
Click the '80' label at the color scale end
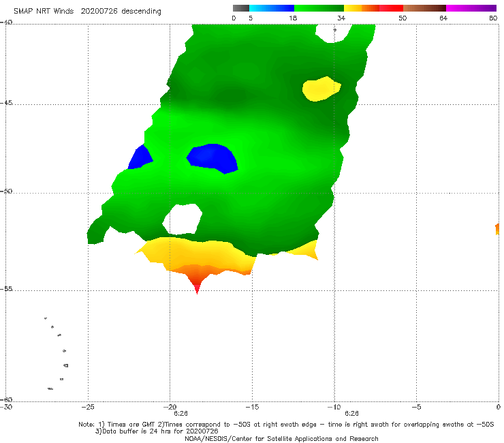pyautogui.click(x=493, y=18)
